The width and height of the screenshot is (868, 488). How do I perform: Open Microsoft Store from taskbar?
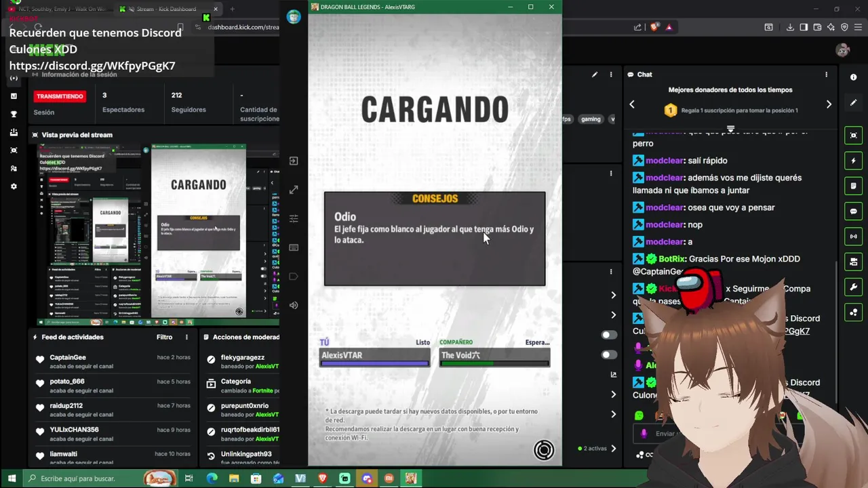(x=256, y=479)
